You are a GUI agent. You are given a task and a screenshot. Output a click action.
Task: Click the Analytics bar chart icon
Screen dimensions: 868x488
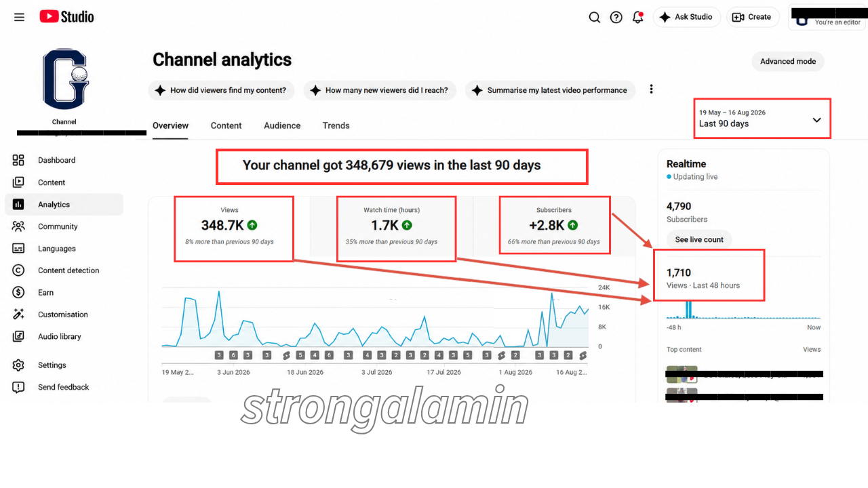[18, 204]
